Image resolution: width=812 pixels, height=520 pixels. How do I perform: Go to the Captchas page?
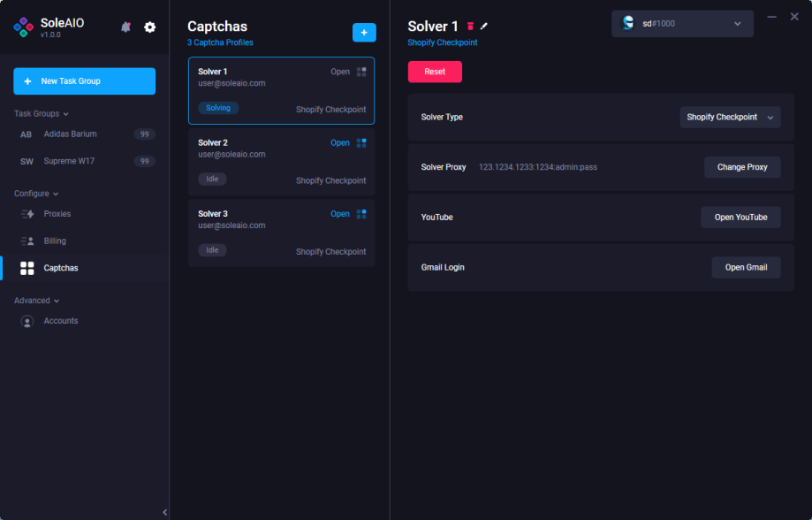[85, 268]
